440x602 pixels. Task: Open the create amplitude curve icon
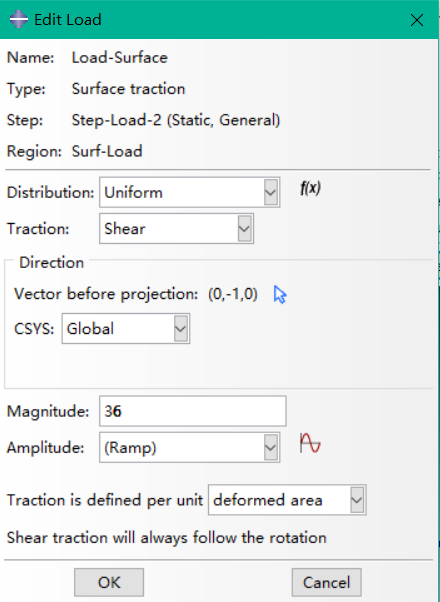(310, 443)
